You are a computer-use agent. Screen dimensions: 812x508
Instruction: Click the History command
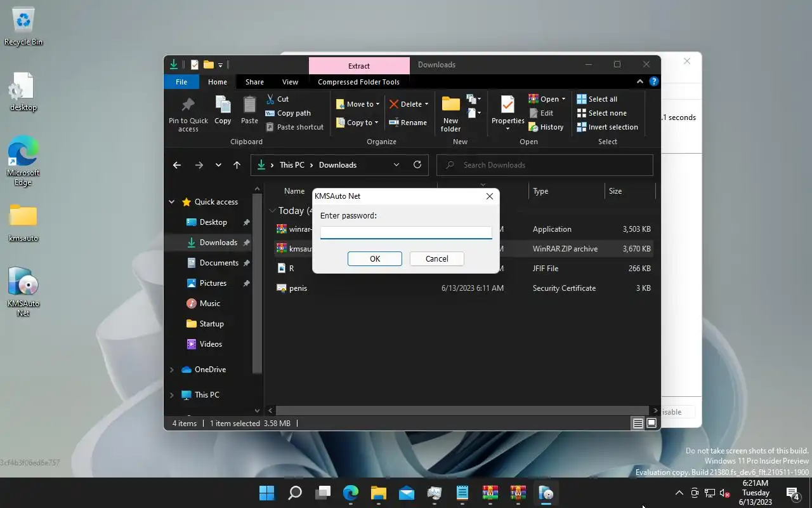point(546,127)
